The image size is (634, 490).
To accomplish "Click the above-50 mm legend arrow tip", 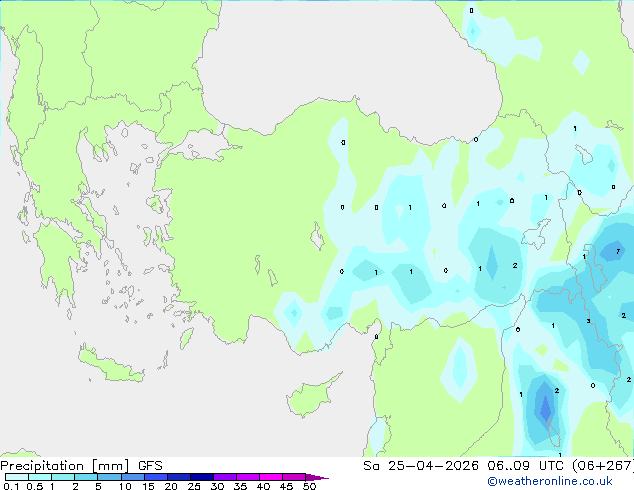I will [317, 477].
